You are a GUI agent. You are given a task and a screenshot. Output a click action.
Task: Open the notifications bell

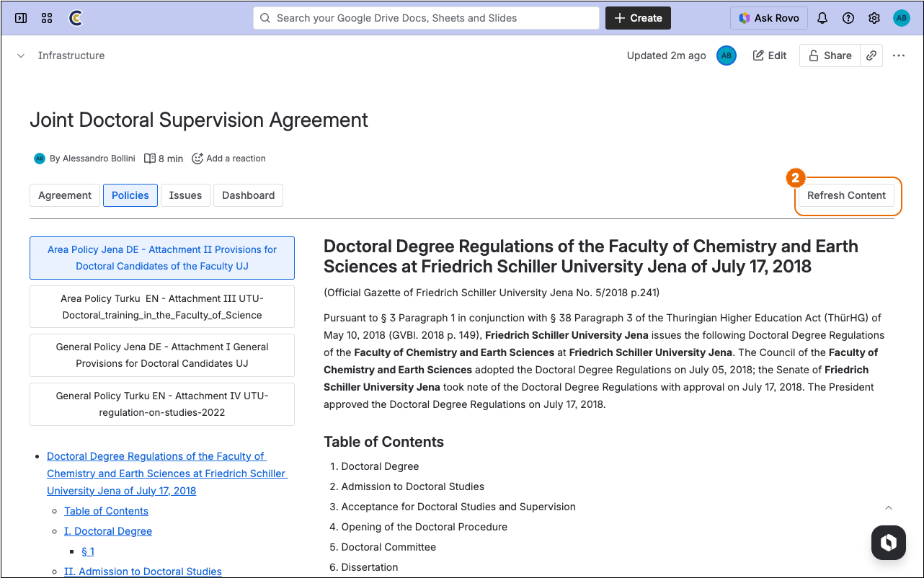click(822, 18)
